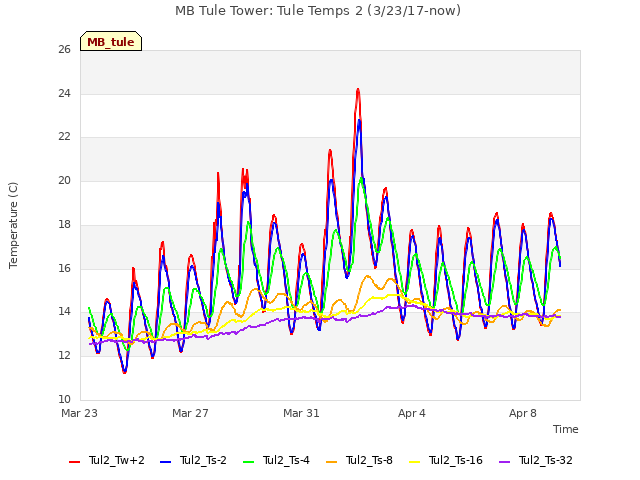Click the 14 y-axis tick label
Screen dimensions: 640x480
click(x=64, y=312)
